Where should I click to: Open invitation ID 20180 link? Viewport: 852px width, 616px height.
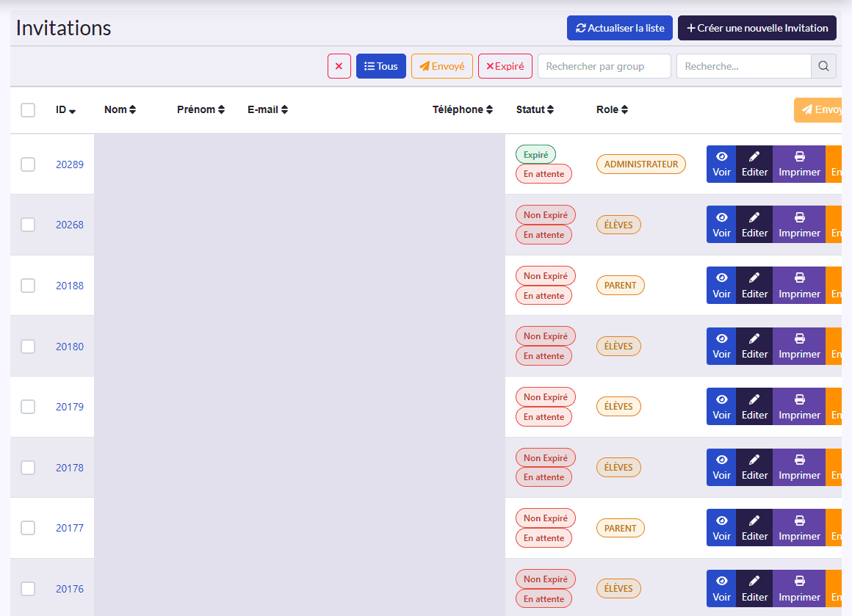click(70, 347)
